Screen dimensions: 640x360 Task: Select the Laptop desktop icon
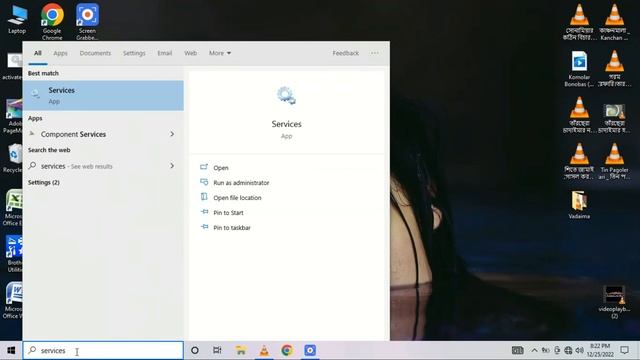[17, 19]
